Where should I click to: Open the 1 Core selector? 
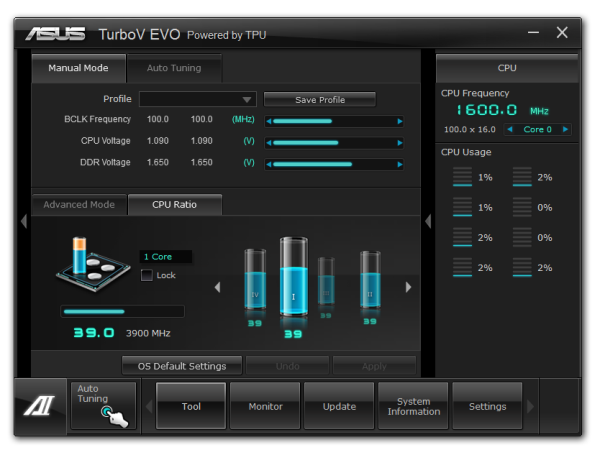pos(166,257)
